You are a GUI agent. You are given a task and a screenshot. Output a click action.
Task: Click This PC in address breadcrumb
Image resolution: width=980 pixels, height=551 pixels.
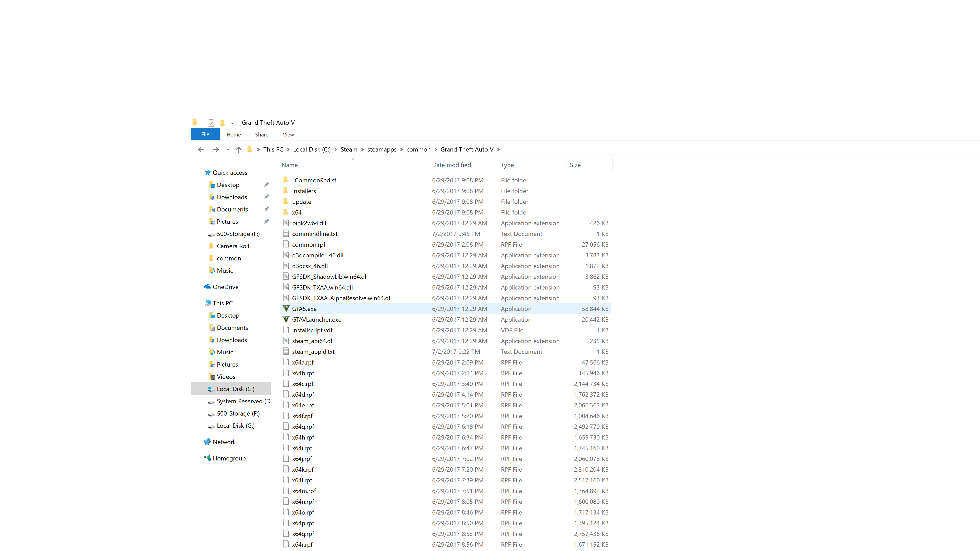coord(273,149)
